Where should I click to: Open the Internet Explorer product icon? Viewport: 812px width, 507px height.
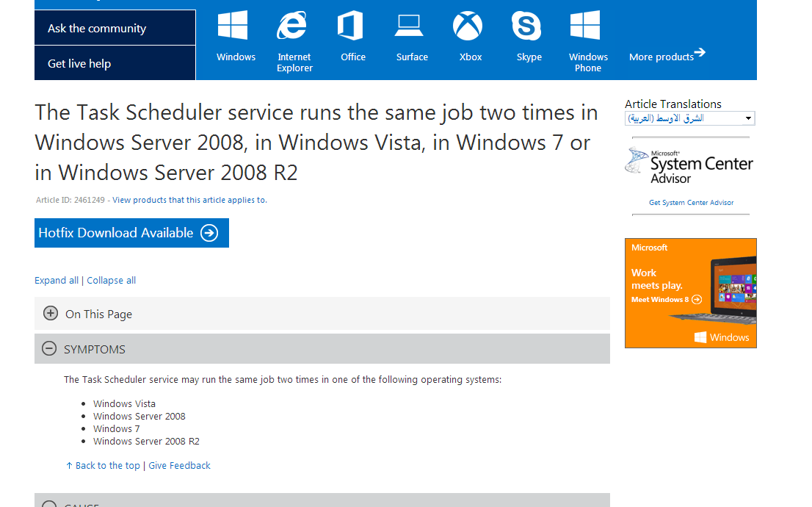tap(292, 26)
